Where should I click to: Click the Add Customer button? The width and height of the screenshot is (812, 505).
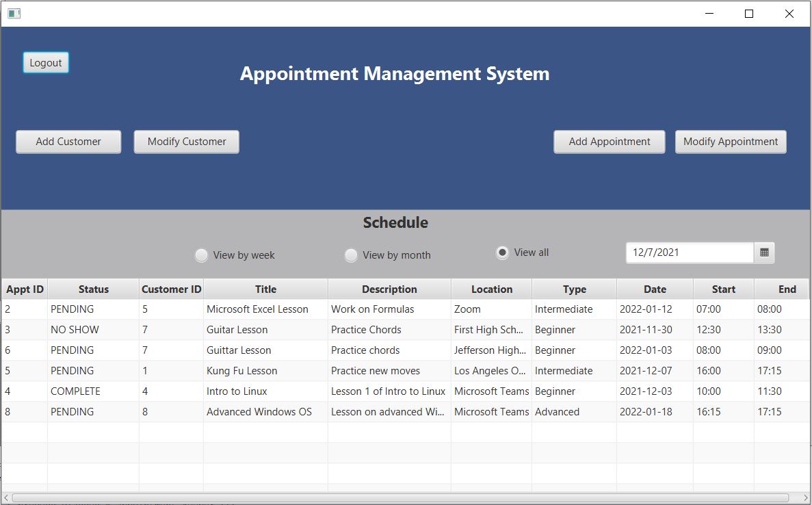click(x=68, y=142)
